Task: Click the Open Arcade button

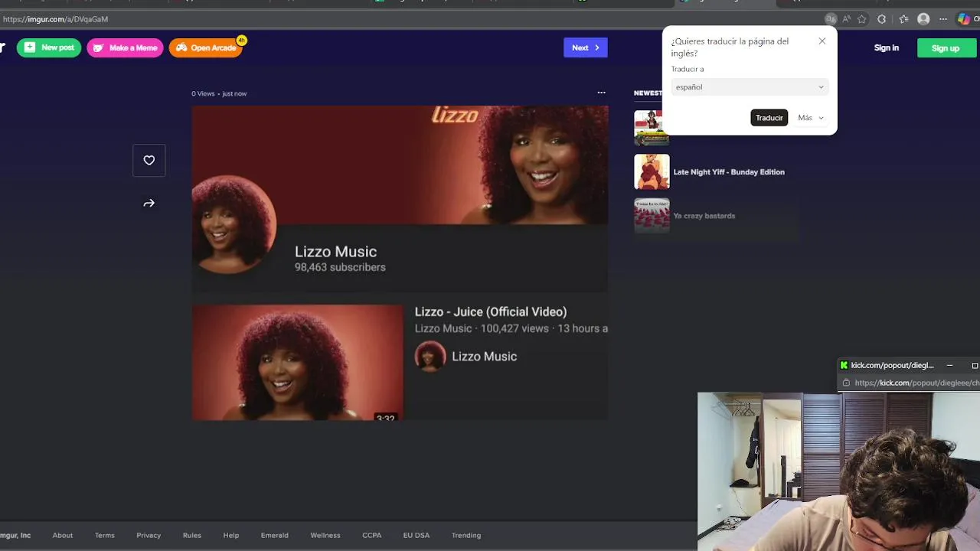Action: tap(206, 47)
